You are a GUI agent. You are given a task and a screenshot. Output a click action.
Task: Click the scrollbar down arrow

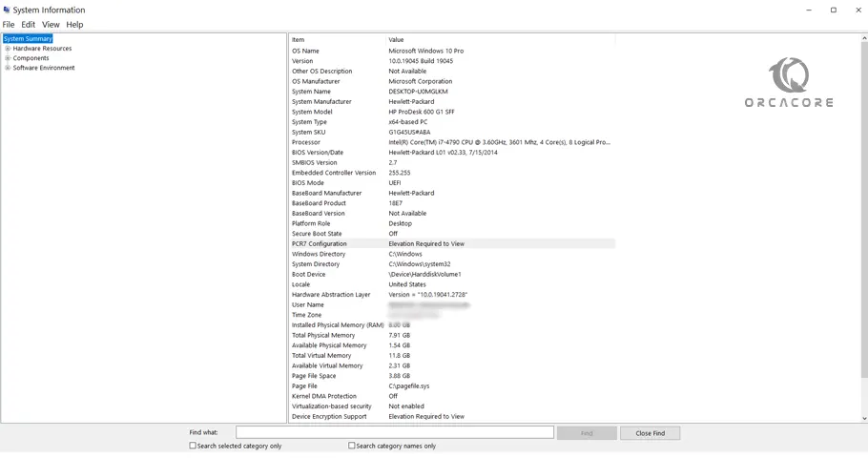tap(864, 419)
